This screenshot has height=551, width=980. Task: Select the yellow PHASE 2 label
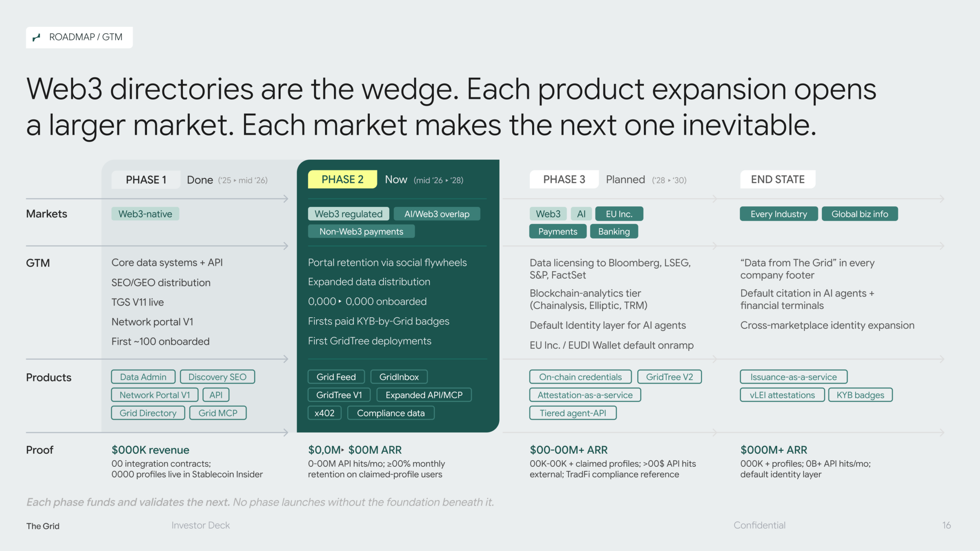click(x=342, y=179)
